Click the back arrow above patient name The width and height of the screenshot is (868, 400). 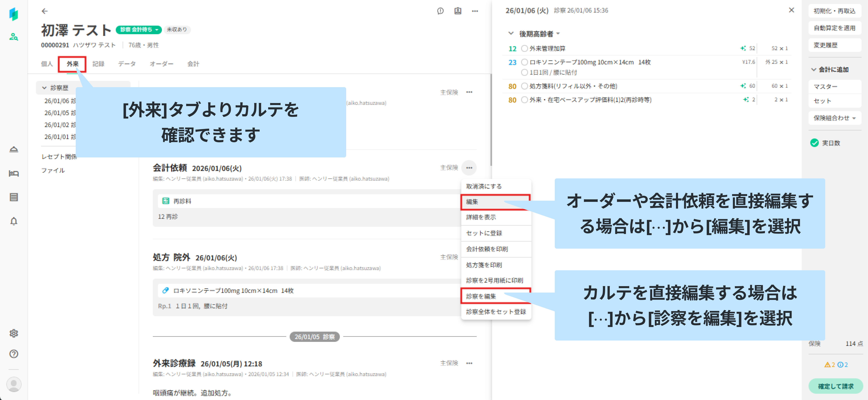pyautogui.click(x=44, y=11)
